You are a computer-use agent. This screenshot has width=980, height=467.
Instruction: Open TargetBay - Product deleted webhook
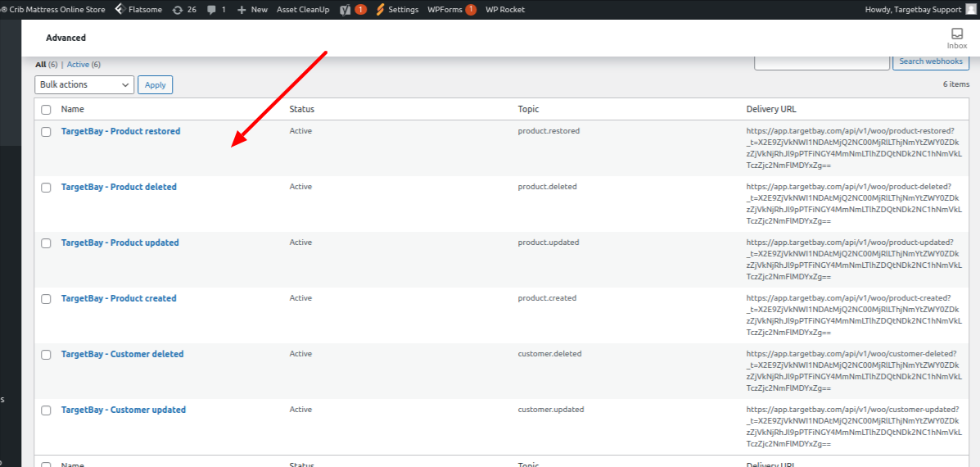click(x=119, y=187)
